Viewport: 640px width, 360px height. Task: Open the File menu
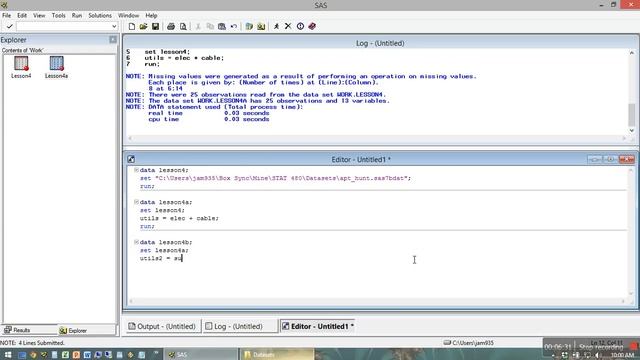coord(7,16)
